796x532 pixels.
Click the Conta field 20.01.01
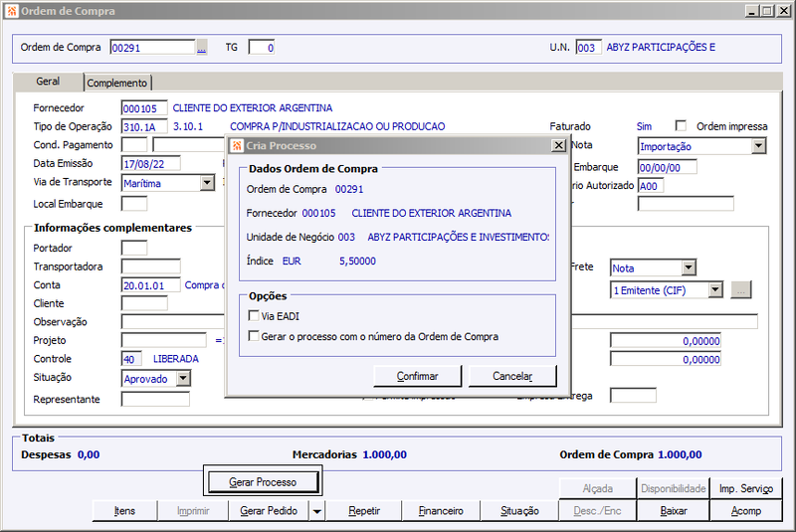(151, 285)
